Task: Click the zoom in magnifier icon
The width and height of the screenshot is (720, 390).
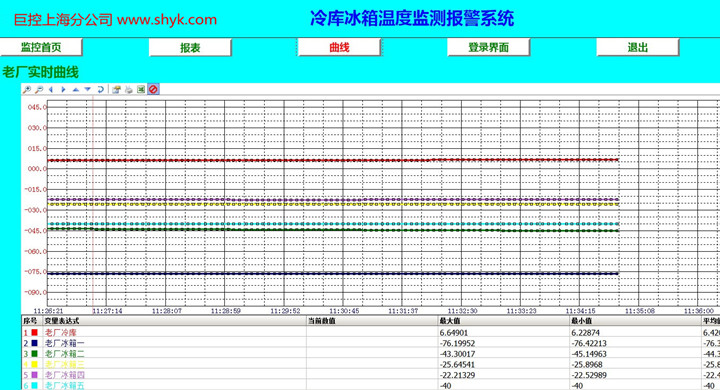Action: (27, 90)
